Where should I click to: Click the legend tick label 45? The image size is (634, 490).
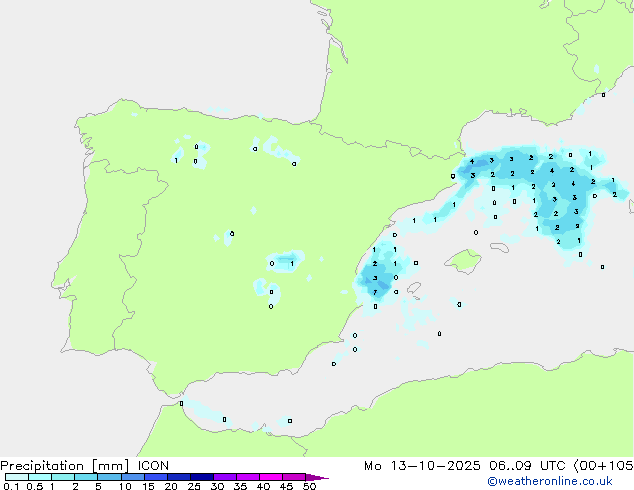286,487
